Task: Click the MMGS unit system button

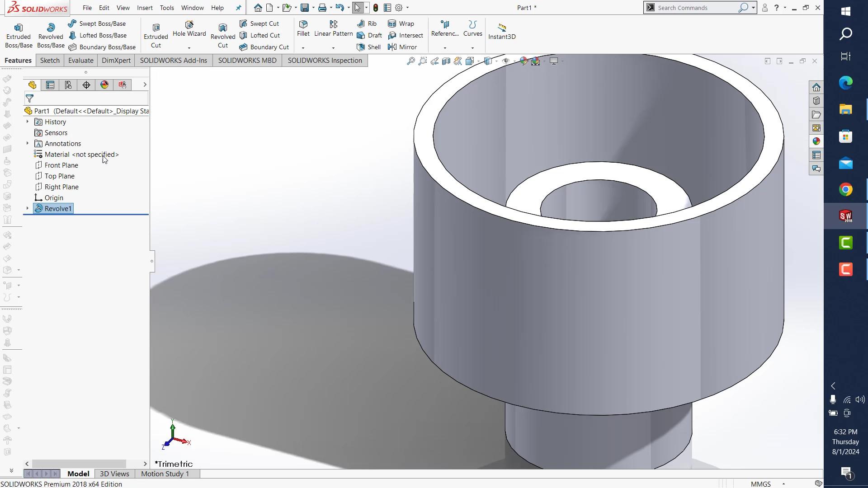Action: [761, 484]
